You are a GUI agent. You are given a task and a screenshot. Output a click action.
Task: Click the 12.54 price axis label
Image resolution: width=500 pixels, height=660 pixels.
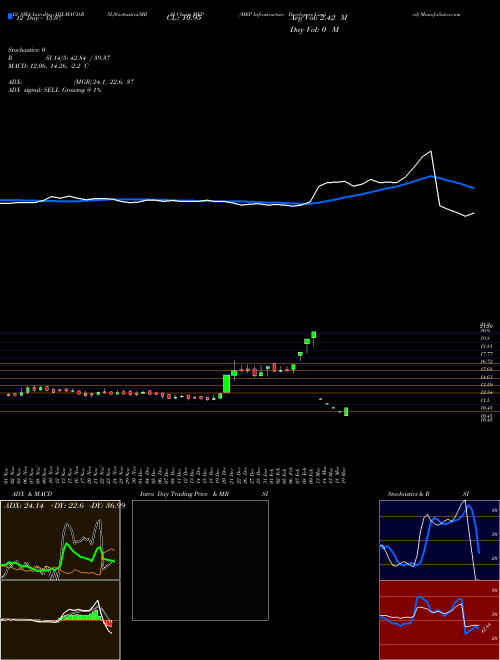pyautogui.click(x=487, y=392)
